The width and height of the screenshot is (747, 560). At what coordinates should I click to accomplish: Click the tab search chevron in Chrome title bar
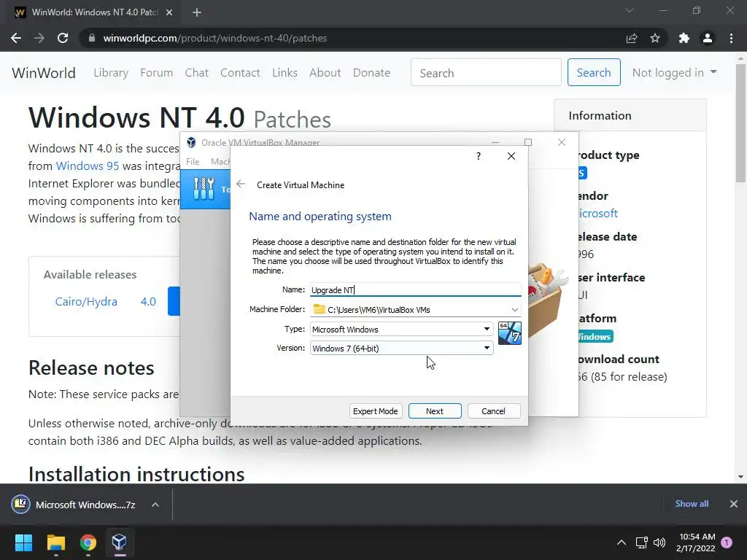630,10
